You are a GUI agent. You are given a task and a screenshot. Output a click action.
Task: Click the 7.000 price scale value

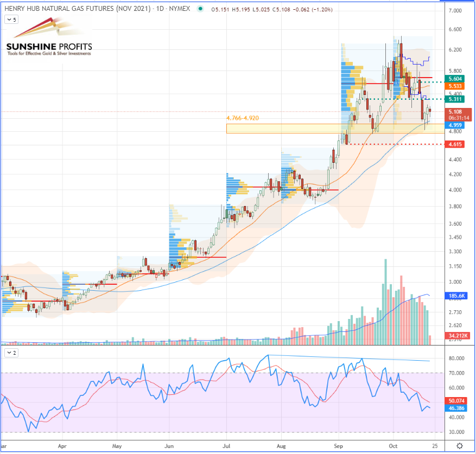click(455, 11)
